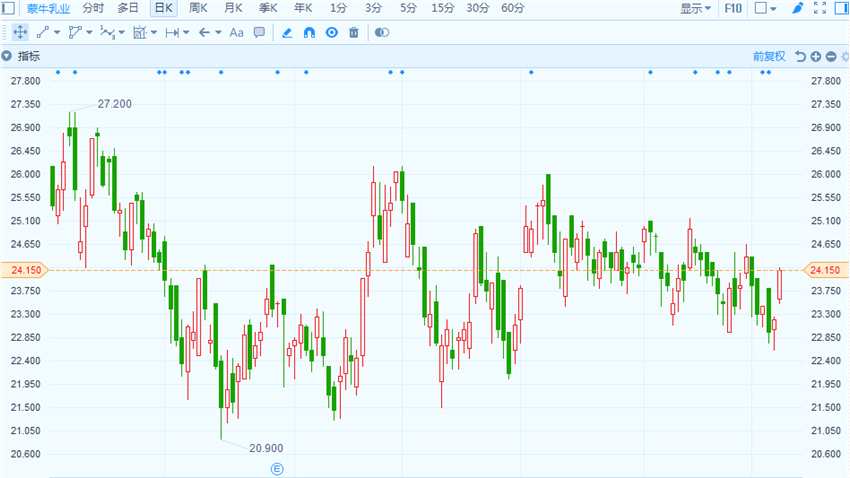Click the undo reset arrow icon
Image resolution: width=850 pixels, height=478 pixels.
[800, 56]
